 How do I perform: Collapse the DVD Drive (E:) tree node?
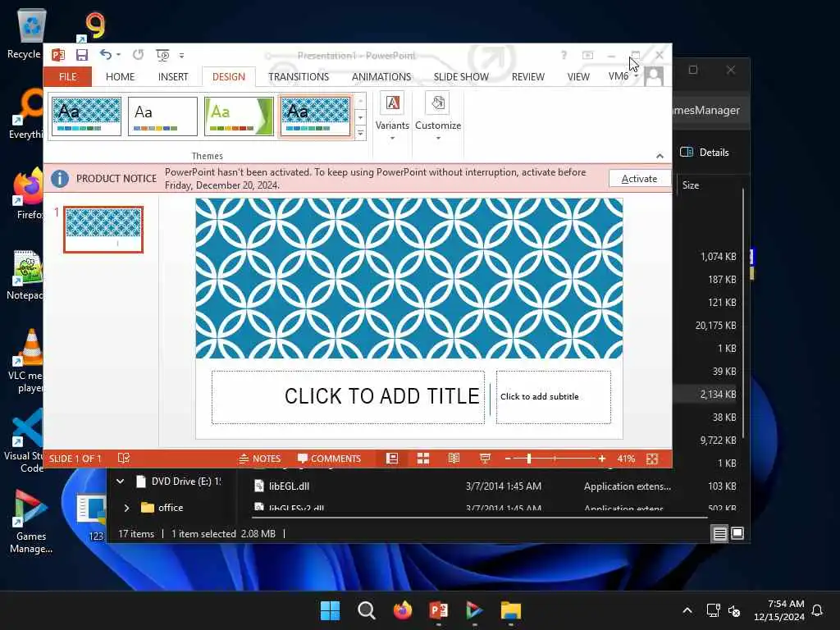pyautogui.click(x=121, y=482)
